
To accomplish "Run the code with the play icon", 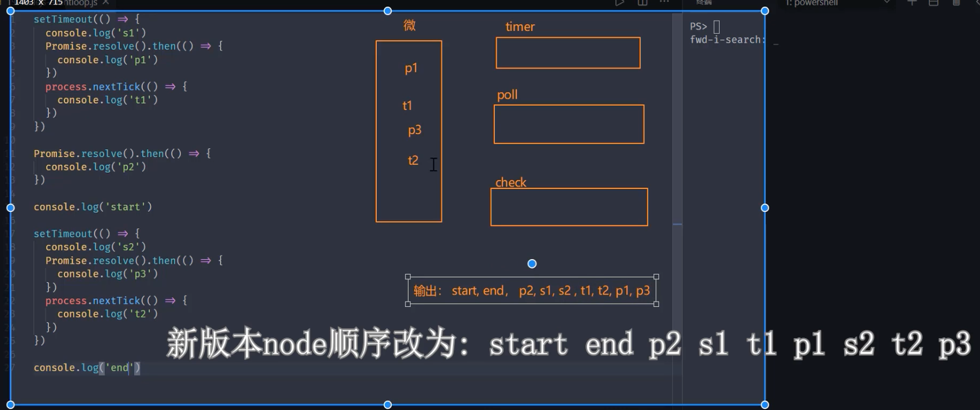I will coord(619,3).
